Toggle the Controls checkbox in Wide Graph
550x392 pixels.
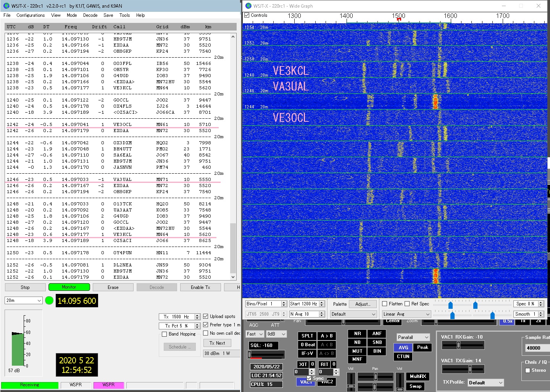click(x=247, y=15)
